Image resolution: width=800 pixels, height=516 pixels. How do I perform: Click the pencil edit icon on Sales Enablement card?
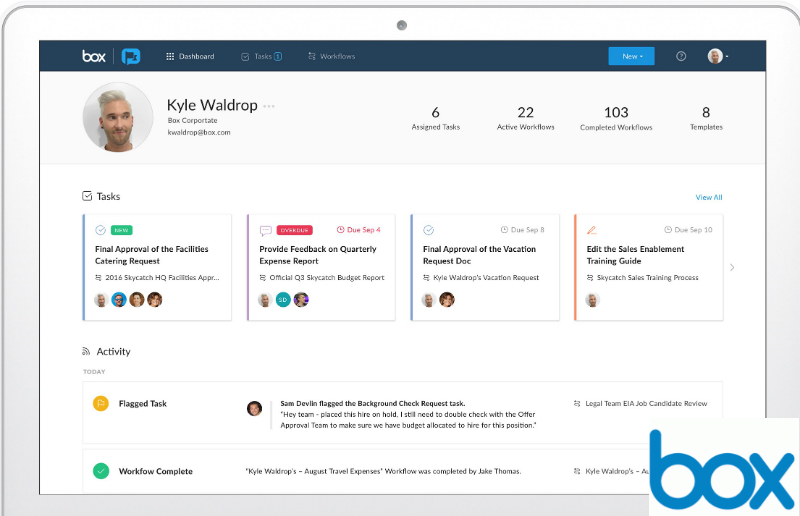(x=592, y=230)
